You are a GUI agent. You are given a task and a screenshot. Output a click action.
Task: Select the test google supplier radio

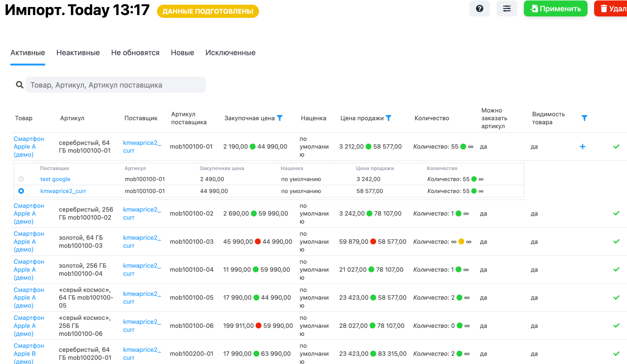[x=21, y=179]
